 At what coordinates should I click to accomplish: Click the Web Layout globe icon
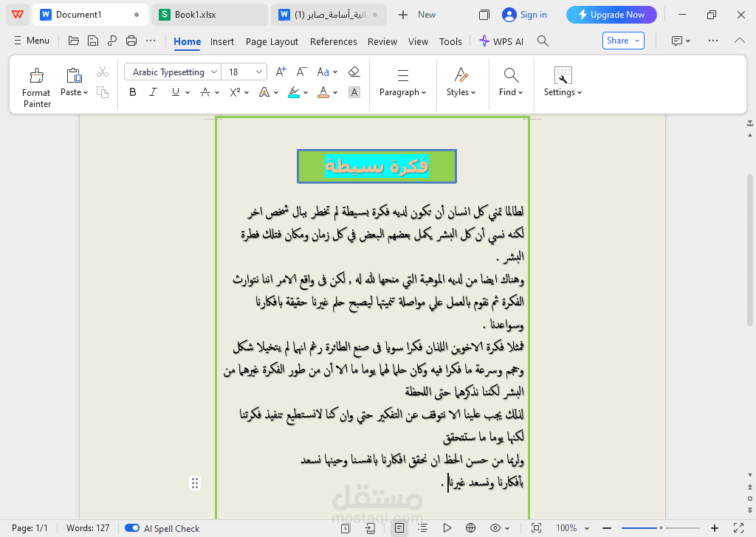coord(470,528)
